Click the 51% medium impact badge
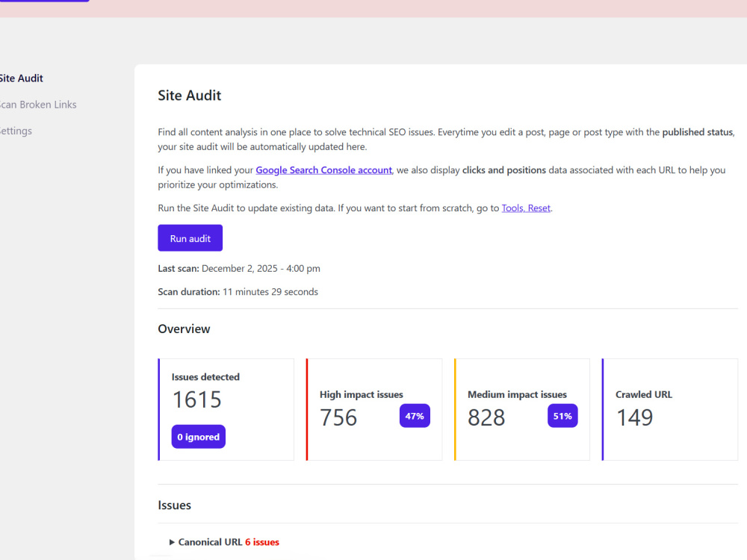 (562, 416)
